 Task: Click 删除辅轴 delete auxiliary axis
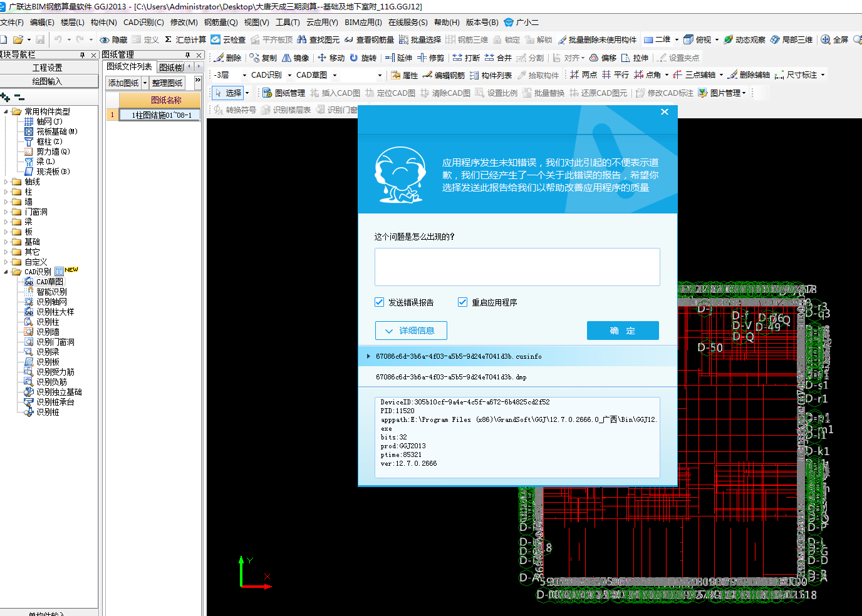click(749, 74)
